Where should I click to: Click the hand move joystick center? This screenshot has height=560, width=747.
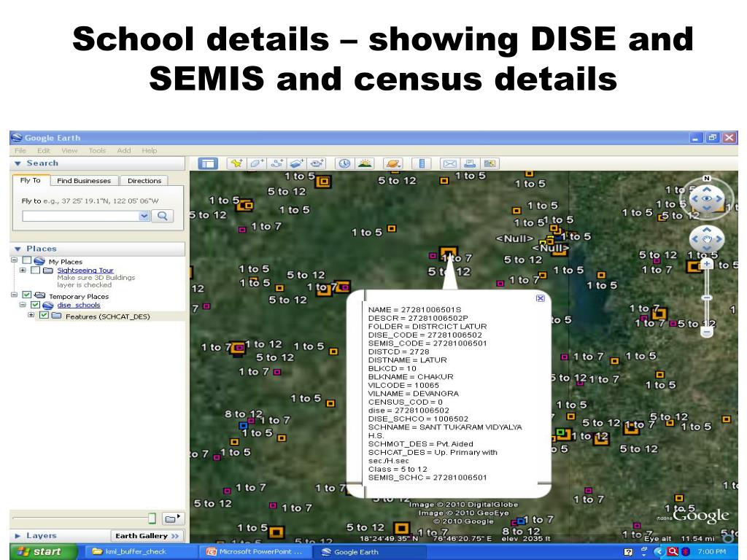pyautogui.click(x=707, y=238)
